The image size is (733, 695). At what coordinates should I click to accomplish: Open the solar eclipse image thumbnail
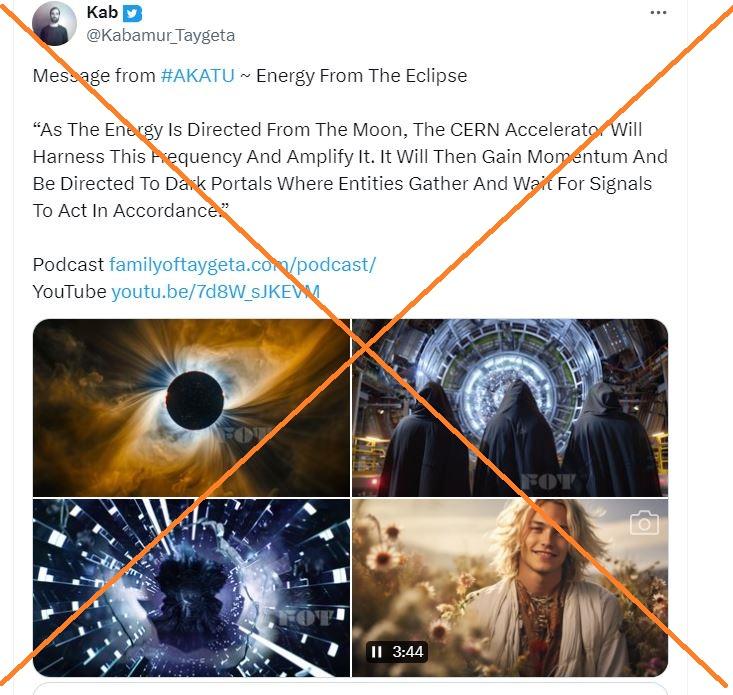click(x=191, y=408)
